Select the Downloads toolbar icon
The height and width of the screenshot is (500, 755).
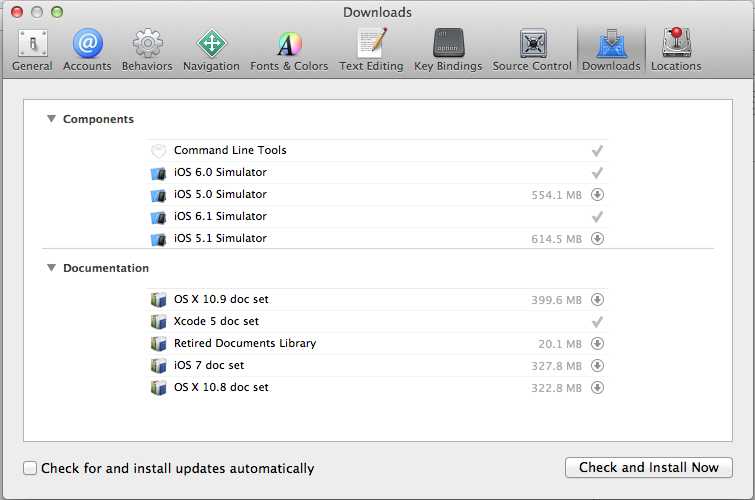coord(612,43)
